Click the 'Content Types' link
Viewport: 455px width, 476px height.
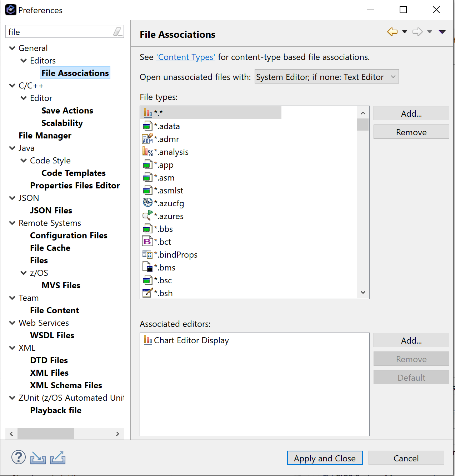(x=185, y=57)
